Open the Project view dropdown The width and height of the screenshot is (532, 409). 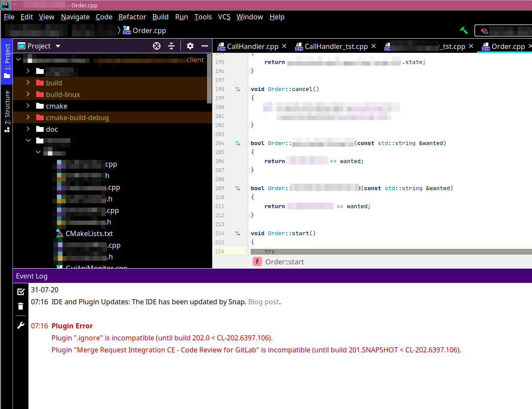[x=58, y=46]
